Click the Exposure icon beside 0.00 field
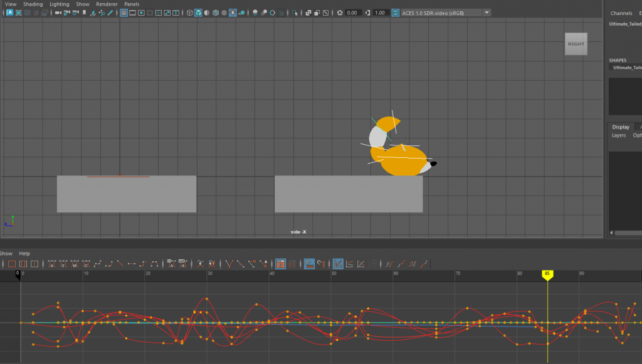The width and height of the screenshot is (642, 364). [x=339, y=13]
